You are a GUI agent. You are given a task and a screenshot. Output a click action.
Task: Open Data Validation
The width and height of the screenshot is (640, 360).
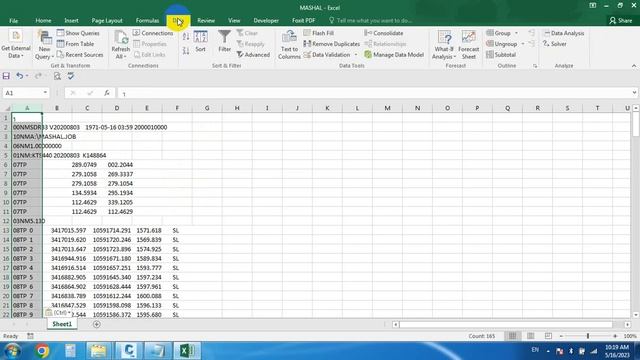tap(327, 54)
